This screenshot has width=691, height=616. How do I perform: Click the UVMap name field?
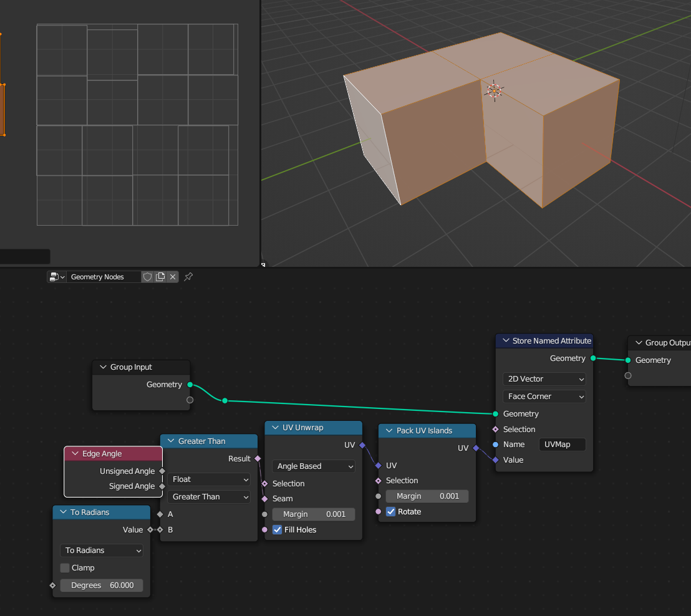[x=563, y=445]
